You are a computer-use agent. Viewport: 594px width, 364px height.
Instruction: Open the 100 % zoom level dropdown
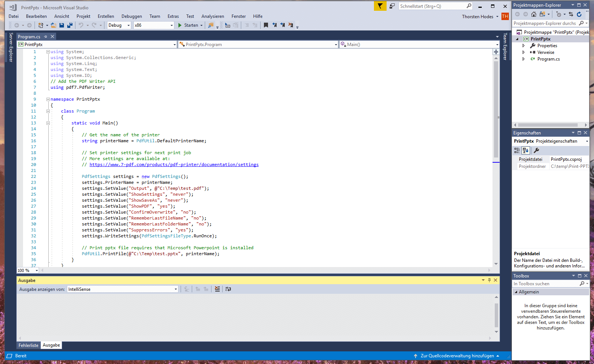[x=28, y=270]
